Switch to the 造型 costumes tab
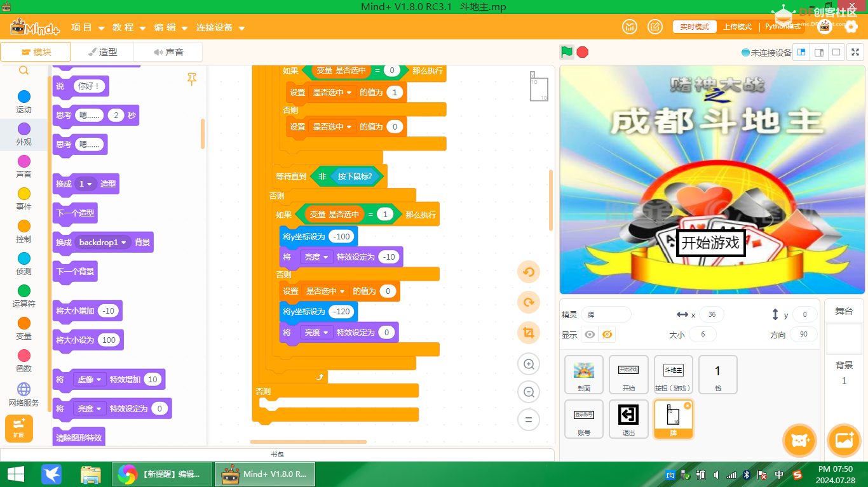Viewport: 868px width, 487px height. 102,52
